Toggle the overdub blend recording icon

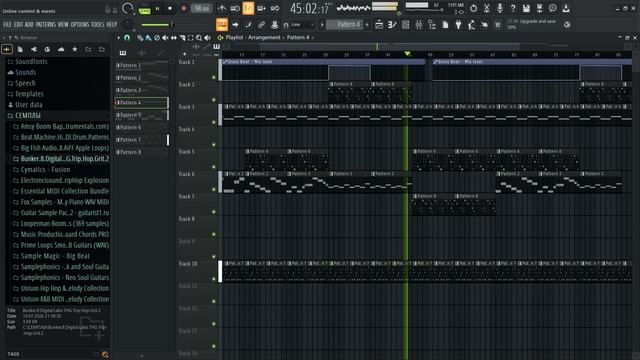(x=262, y=8)
